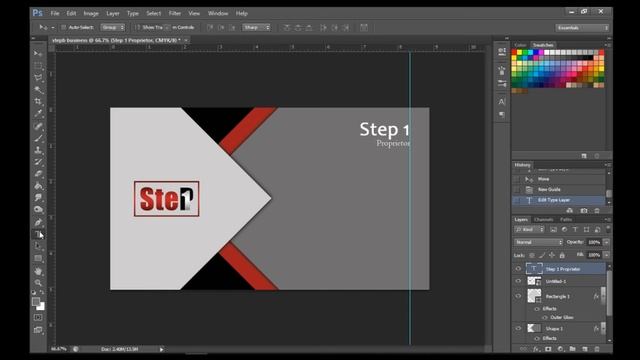Select the Smudge tool
Screen dimensions: 640x360
point(38,198)
